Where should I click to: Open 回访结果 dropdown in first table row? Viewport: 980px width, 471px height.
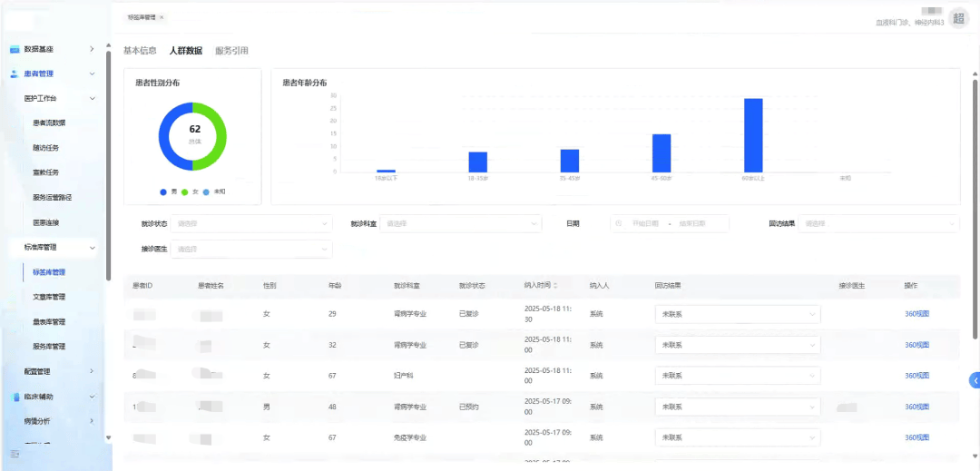[x=737, y=314]
